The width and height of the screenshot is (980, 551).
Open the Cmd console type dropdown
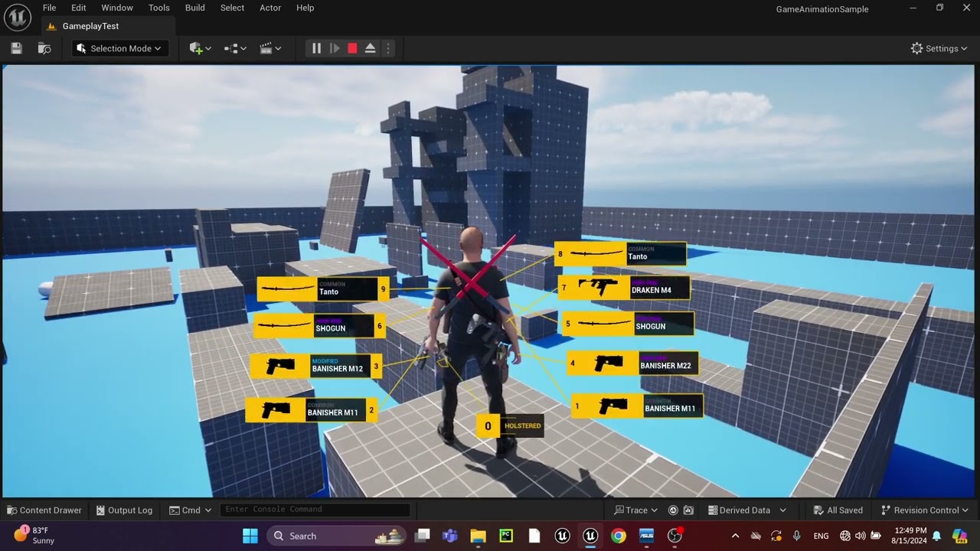191,510
